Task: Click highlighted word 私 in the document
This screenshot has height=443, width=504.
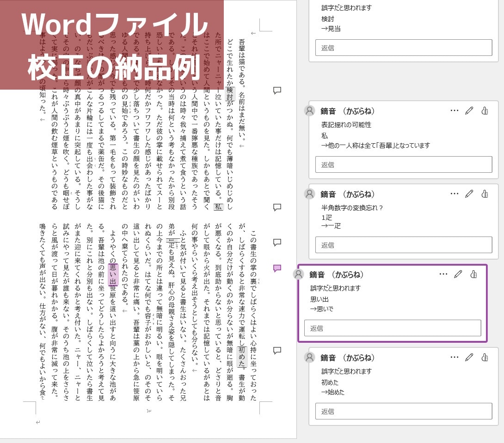Action: point(218,207)
